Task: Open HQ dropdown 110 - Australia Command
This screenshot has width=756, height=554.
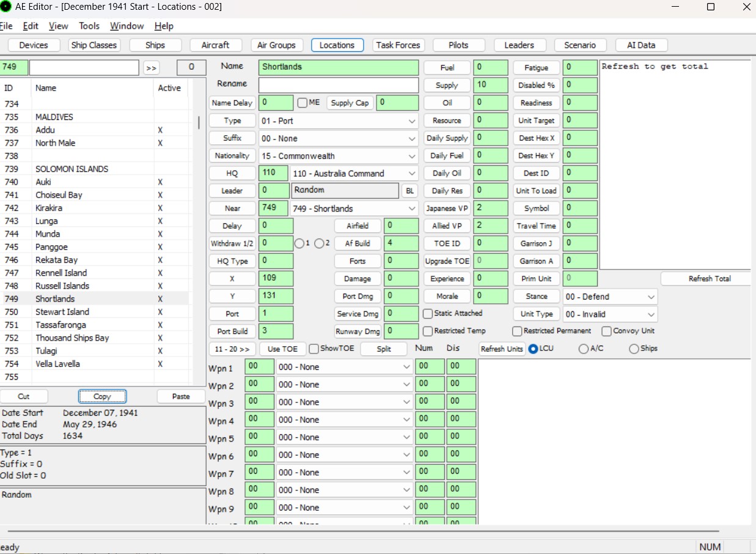Action: 354,174
